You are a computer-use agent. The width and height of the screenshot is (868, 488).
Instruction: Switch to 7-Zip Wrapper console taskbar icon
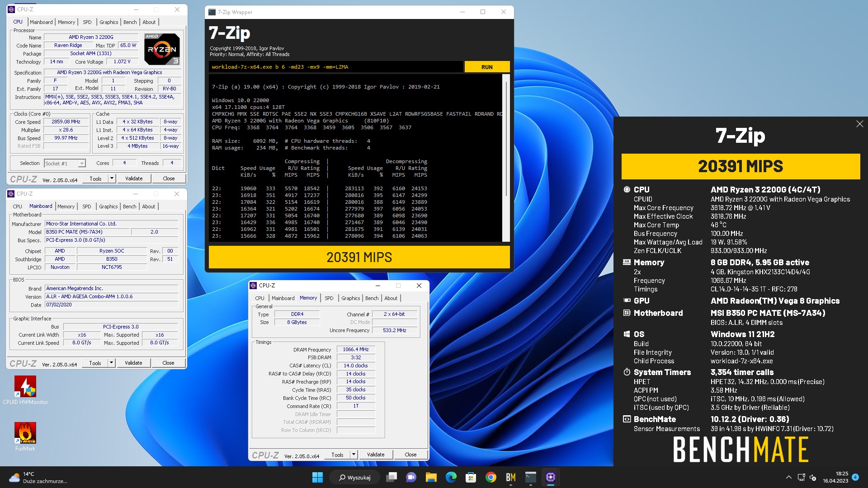531,477
